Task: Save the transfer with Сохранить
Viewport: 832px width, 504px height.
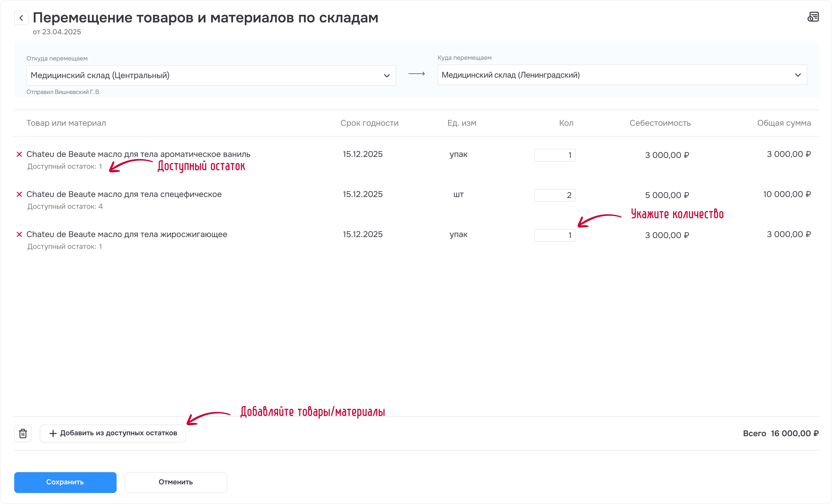Action: point(65,482)
